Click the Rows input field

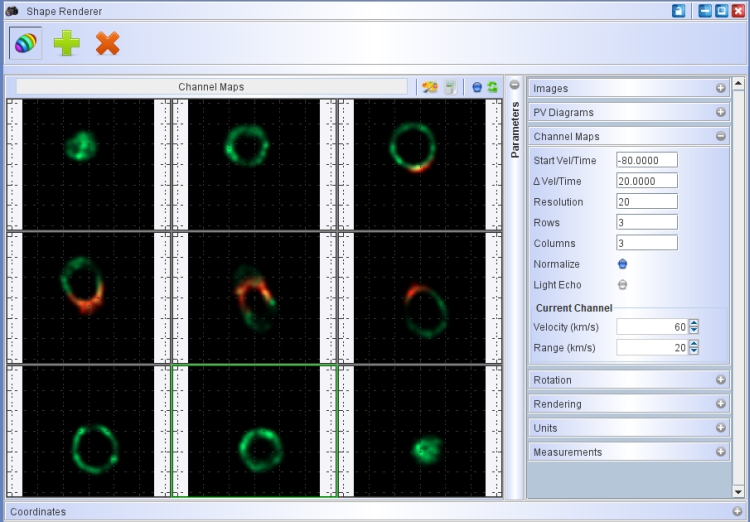coord(647,222)
